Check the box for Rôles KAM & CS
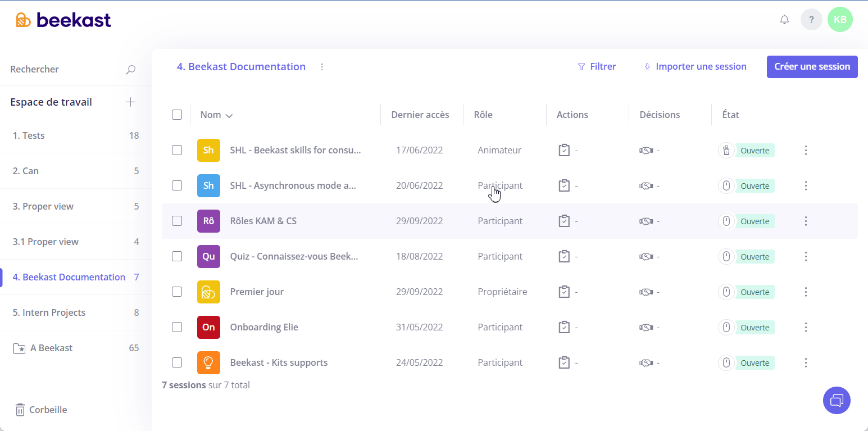Image resolution: width=868 pixels, height=431 pixels. click(177, 221)
